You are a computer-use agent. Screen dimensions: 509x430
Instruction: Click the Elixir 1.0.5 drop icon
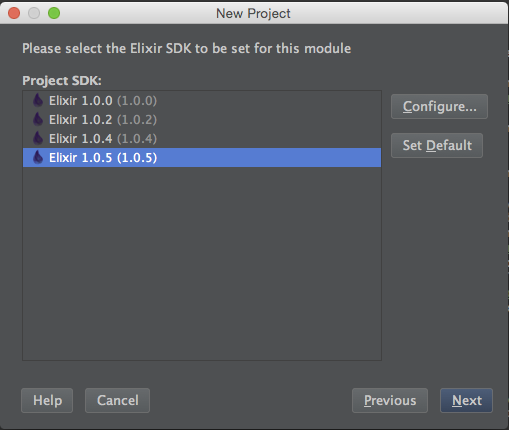(38, 157)
